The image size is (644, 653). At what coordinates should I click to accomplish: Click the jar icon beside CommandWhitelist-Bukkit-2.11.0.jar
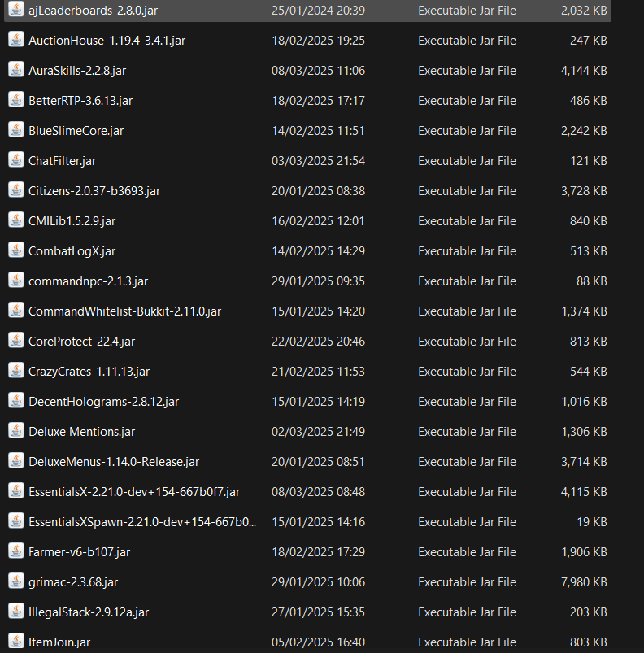(x=16, y=311)
